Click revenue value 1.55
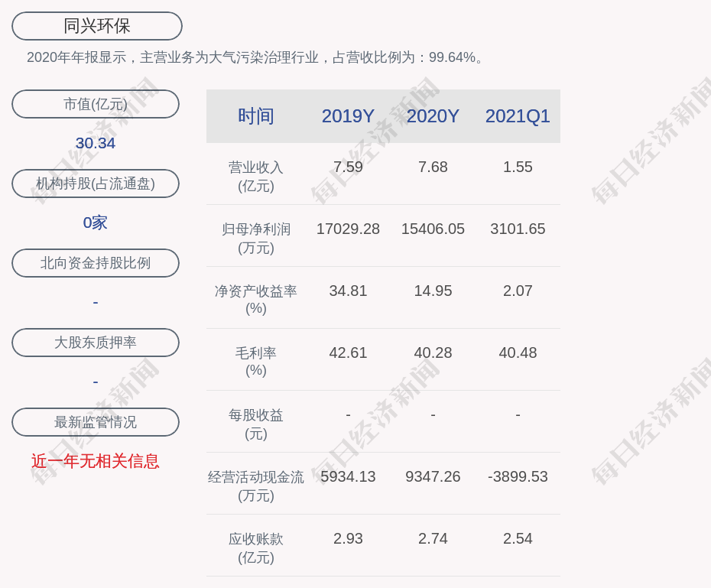The image size is (711, 588). pos(518,167)
